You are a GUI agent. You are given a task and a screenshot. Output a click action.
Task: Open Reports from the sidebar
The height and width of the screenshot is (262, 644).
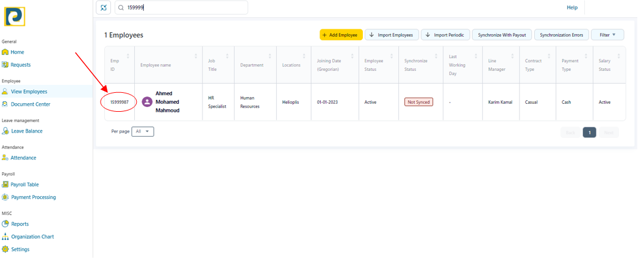click(x=20, y=224)
